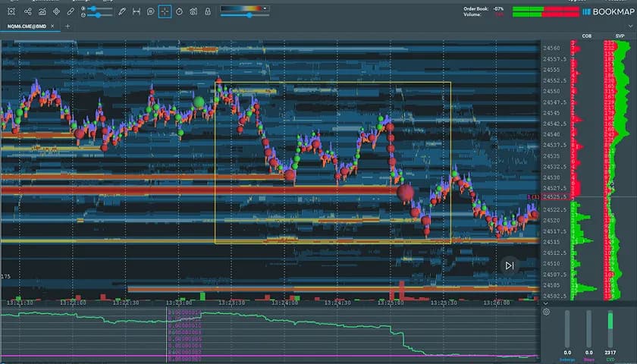Click the Stops gauge bar
Viewport: 637px width, 364px height.
point(589,328)
